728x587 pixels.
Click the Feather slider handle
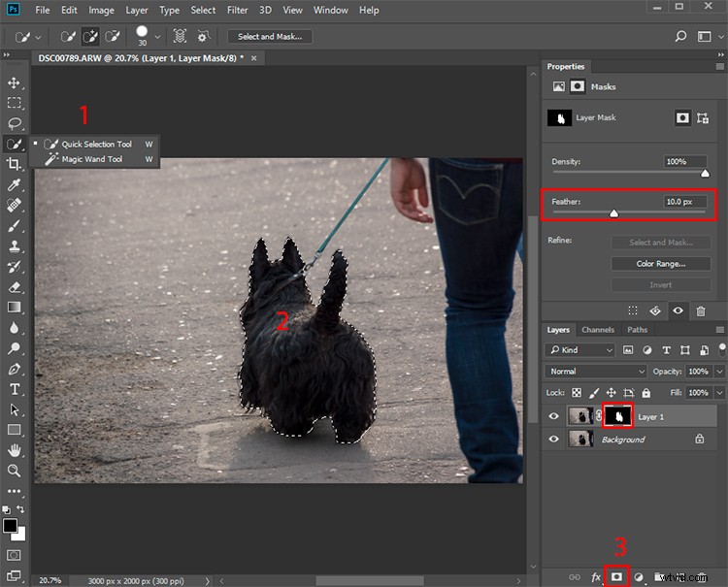pos(613,213)
